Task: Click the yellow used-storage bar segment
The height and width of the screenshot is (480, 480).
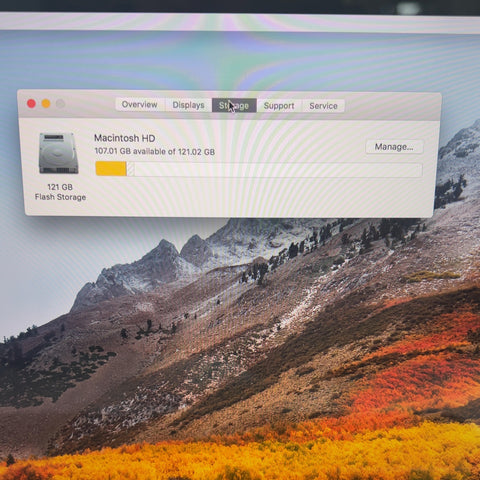Action: [111, 169]
